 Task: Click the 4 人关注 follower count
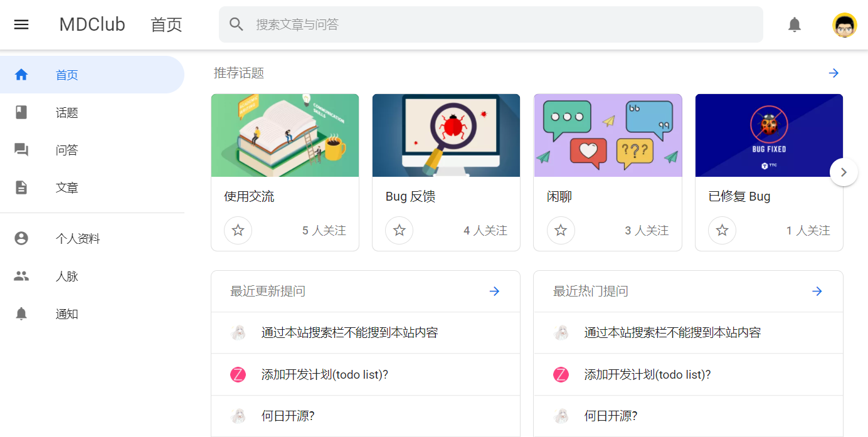(x=485, y=231)
